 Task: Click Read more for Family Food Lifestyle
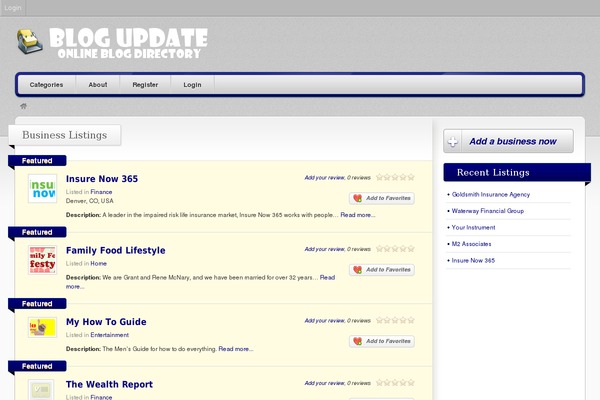click(327, 278)
